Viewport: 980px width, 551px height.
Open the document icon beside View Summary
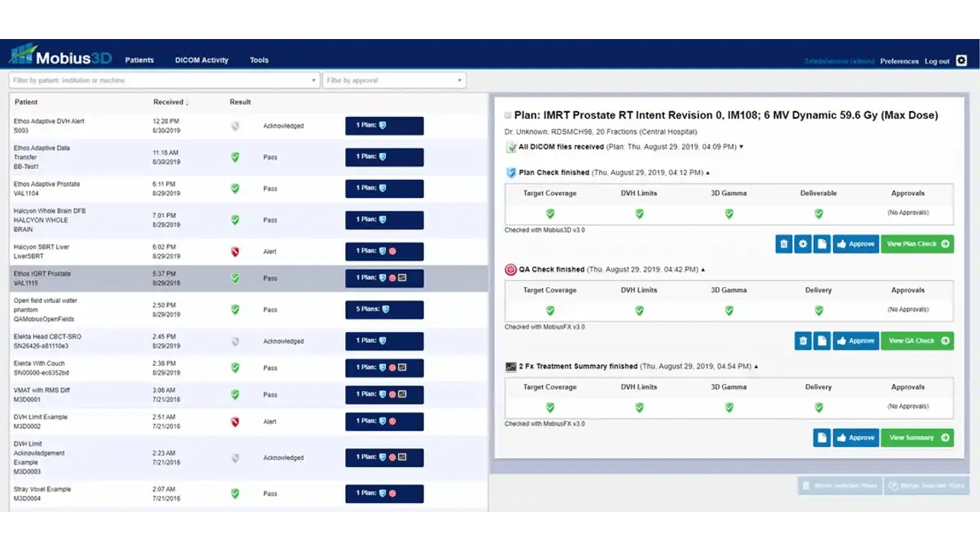coord(822,438)
